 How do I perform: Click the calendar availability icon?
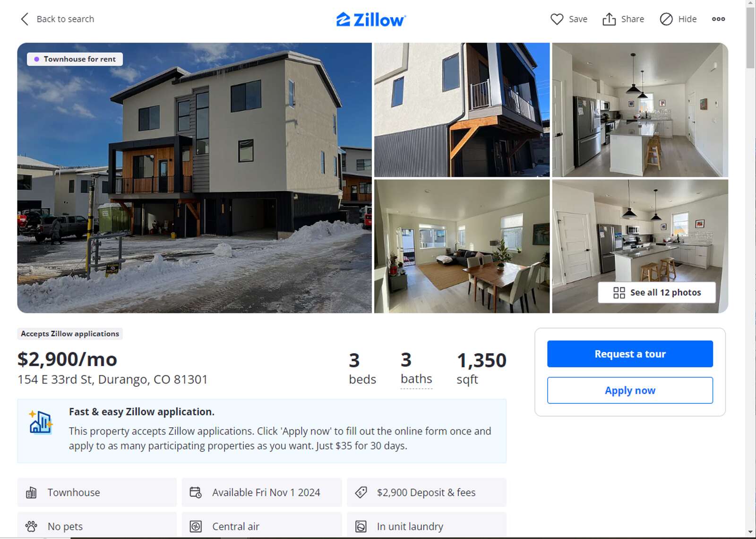tap(196, 493)
